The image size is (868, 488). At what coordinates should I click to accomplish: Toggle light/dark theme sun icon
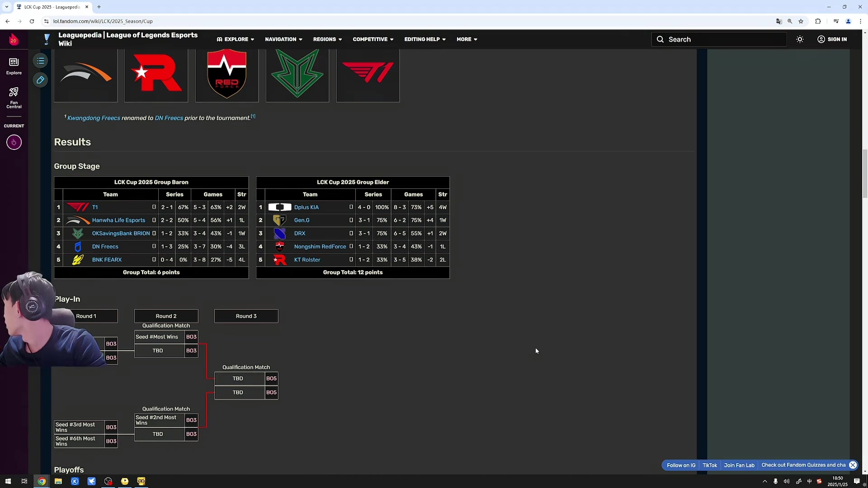(x=800, y=39)
